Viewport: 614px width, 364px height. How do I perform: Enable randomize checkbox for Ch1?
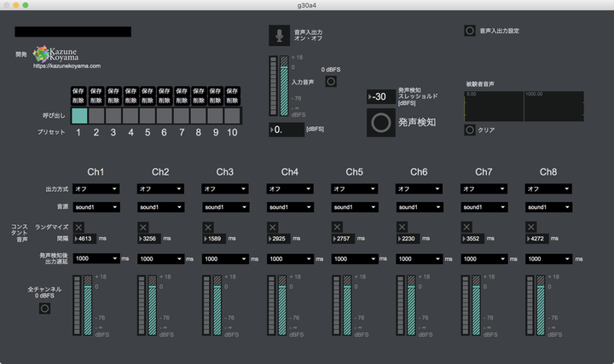[x=78, y=227]
